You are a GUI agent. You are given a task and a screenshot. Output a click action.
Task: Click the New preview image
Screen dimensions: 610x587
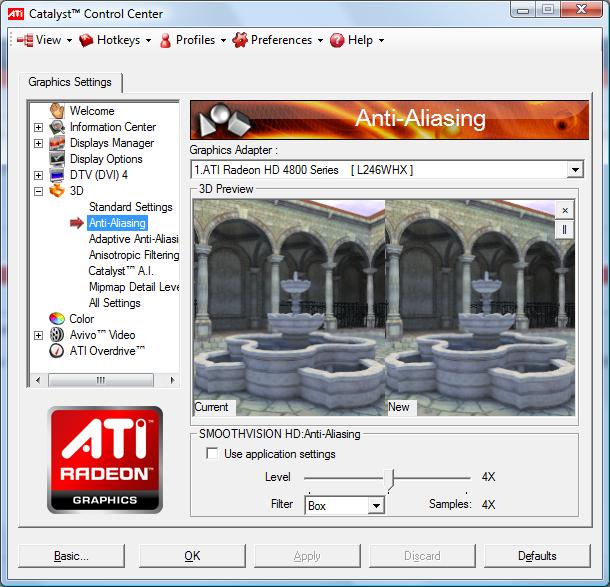480,308
